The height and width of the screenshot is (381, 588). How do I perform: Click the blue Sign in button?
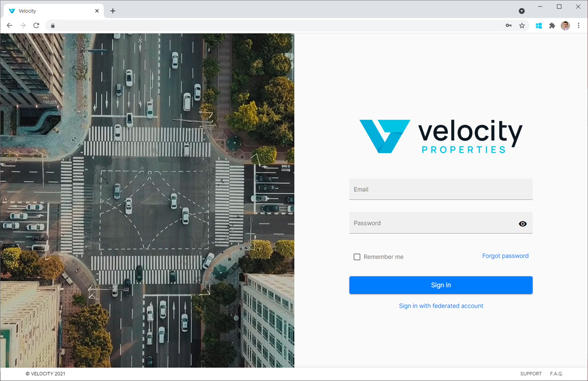click(x=441, y=285)
